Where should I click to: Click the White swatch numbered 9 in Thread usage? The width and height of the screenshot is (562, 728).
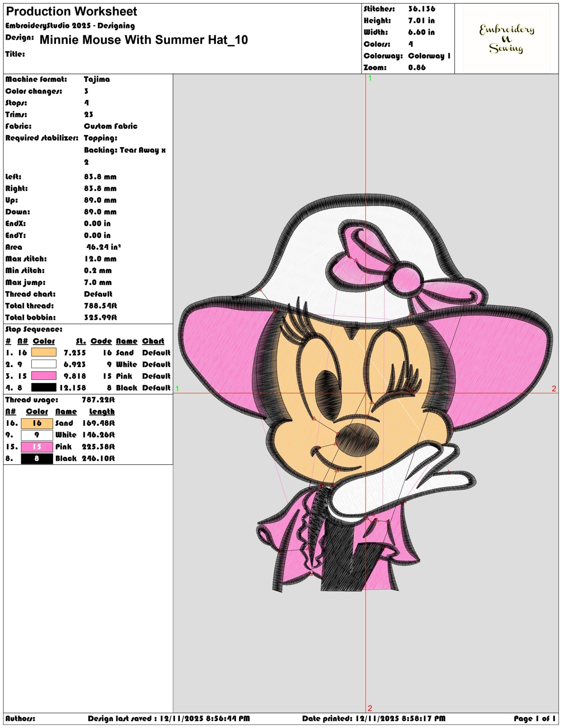coord(37,435)
